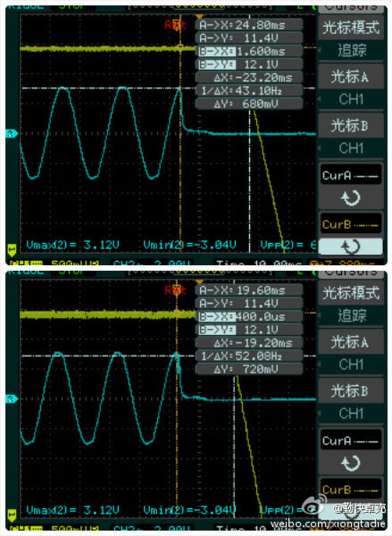The width and height of the screenshot is (392, 536).
Task: Click the cyan channel 2 ground marker in bottom screen
Action: 12,399
